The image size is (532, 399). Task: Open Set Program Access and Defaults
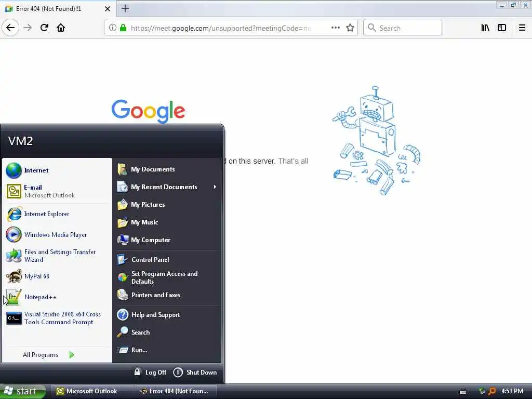coord(168,277)
